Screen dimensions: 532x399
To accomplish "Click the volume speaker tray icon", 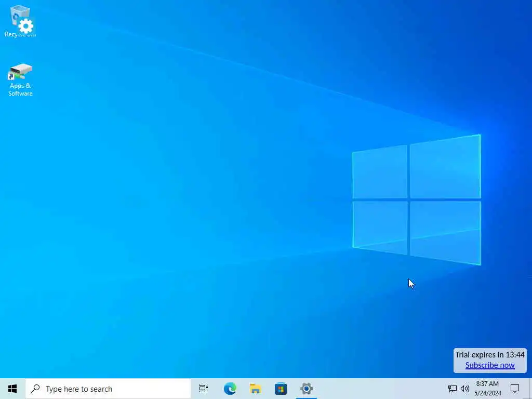I will click(465, 389).
